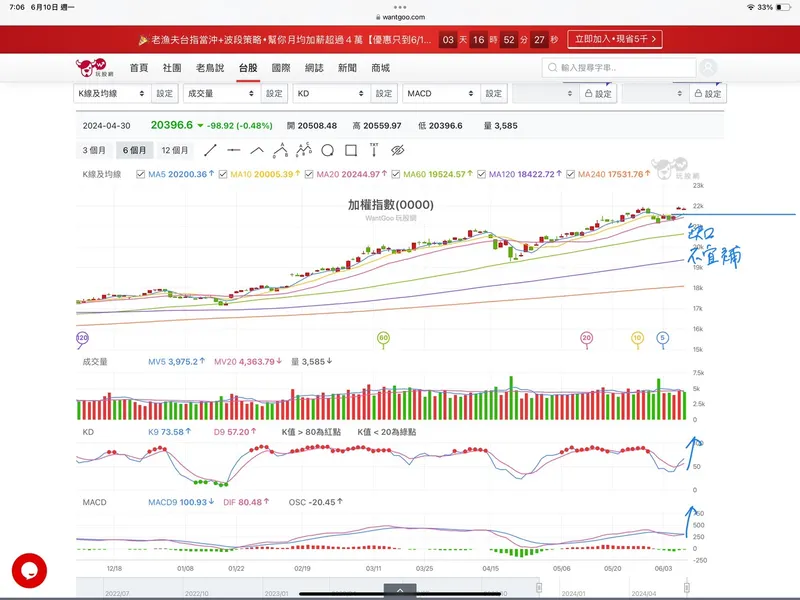
Task: Click 設定 button next to K線及均線
Action: (164, 93)
